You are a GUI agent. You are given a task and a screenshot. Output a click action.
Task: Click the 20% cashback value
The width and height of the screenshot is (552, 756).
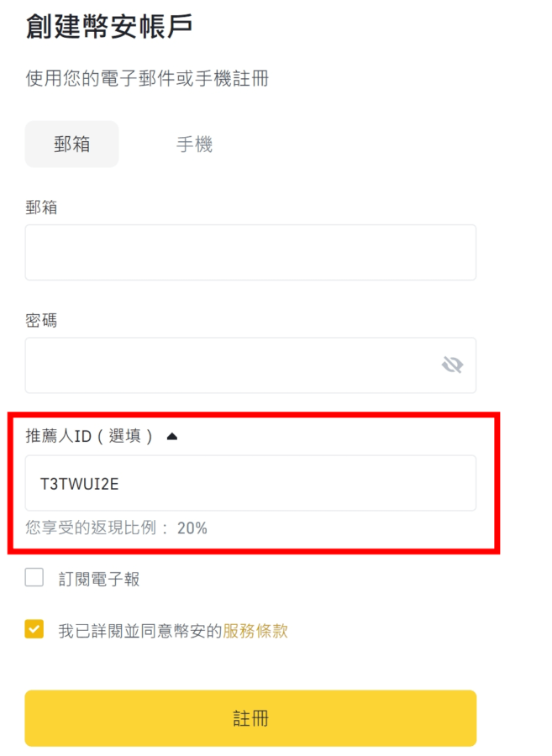[192, 528]
